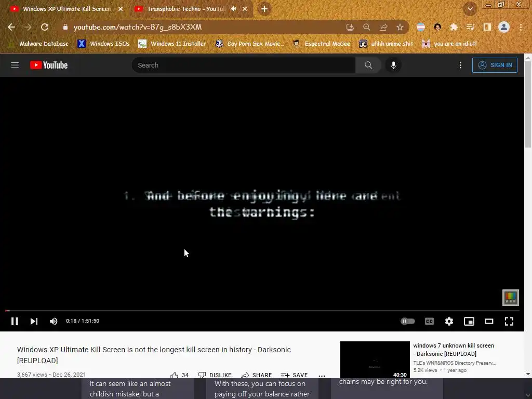The width and height of the screenshot is (532, 399).
Task: Focus the YouTube search box
Action: [243, 65]
